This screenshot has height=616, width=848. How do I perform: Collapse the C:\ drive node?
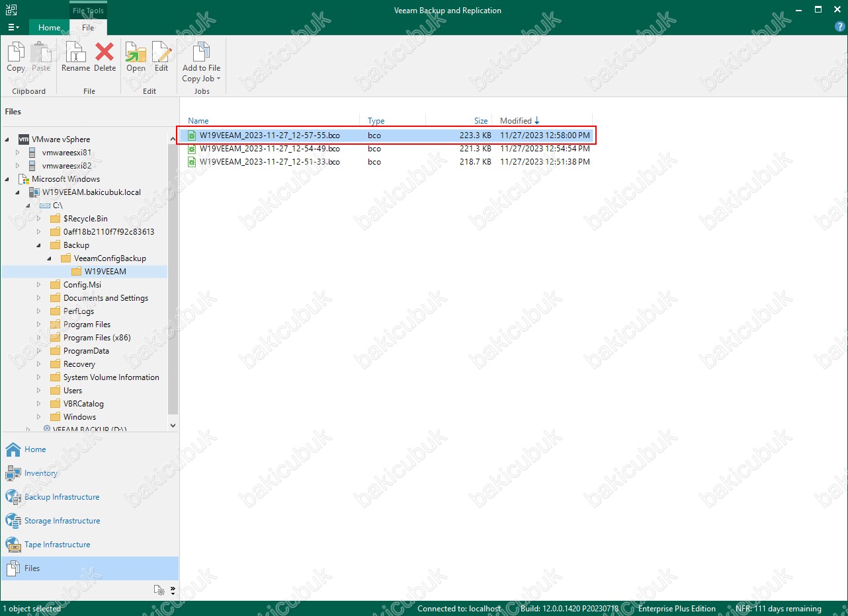point(28,206)
